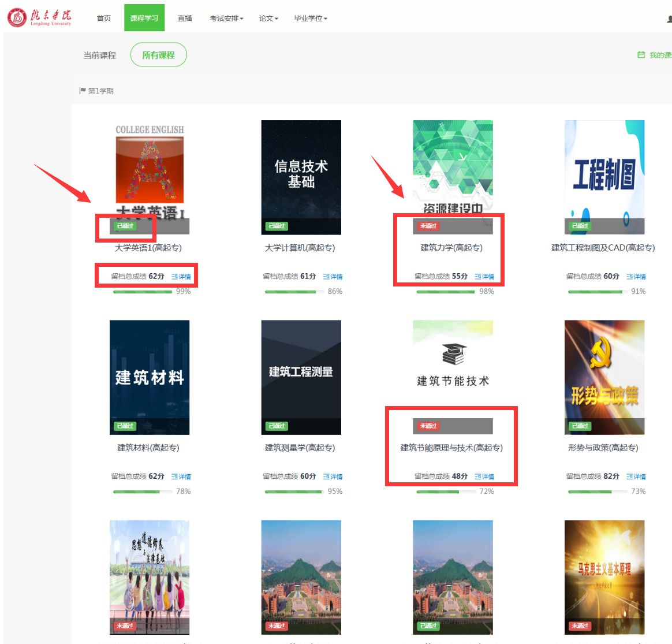Open the 形势与政策 course cover
672x644 pixels.
[604, 377]
